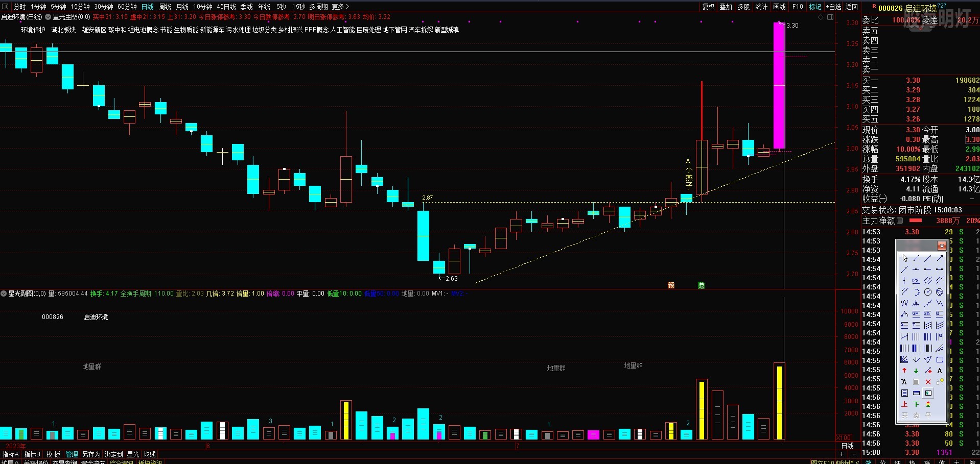
Task: Open the ruler measure tool
Action: 916,393
